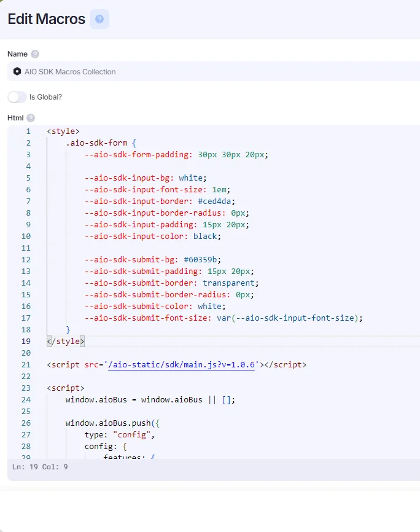The height and width of the screenshot is (532, 420).
Task: Click the window.aioBus.push({ line
Action: point(112,423)
